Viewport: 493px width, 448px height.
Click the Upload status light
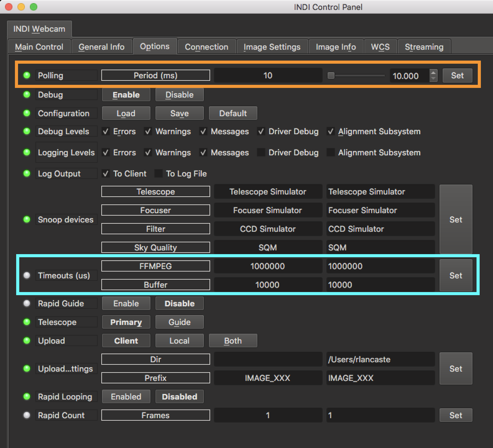27,341
